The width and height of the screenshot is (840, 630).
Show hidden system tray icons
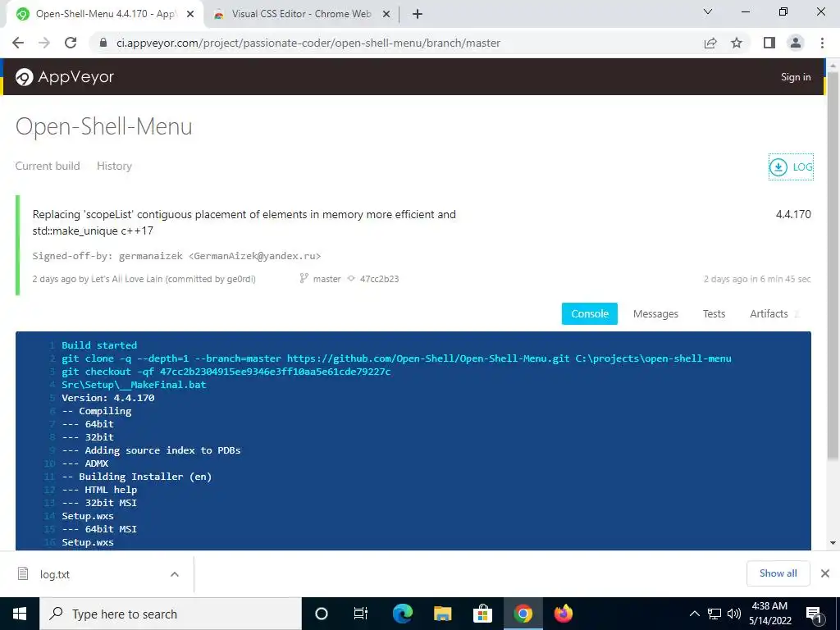694,614
